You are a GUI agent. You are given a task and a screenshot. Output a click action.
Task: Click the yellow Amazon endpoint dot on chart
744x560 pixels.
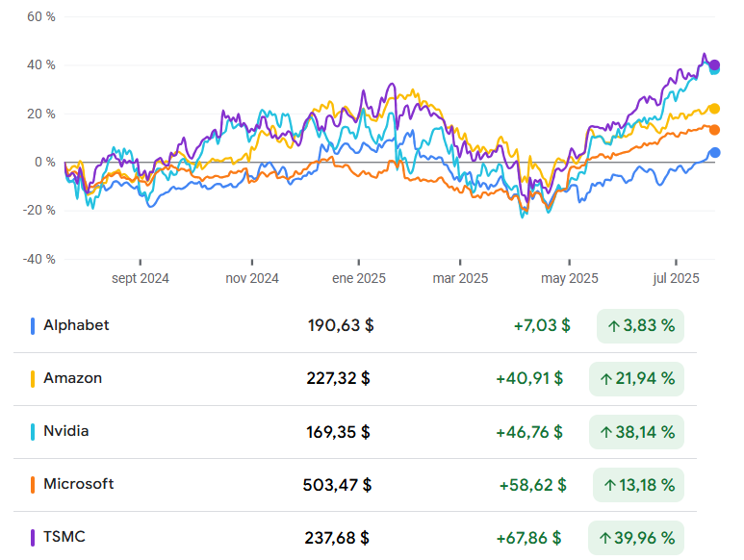click(714, 109)
